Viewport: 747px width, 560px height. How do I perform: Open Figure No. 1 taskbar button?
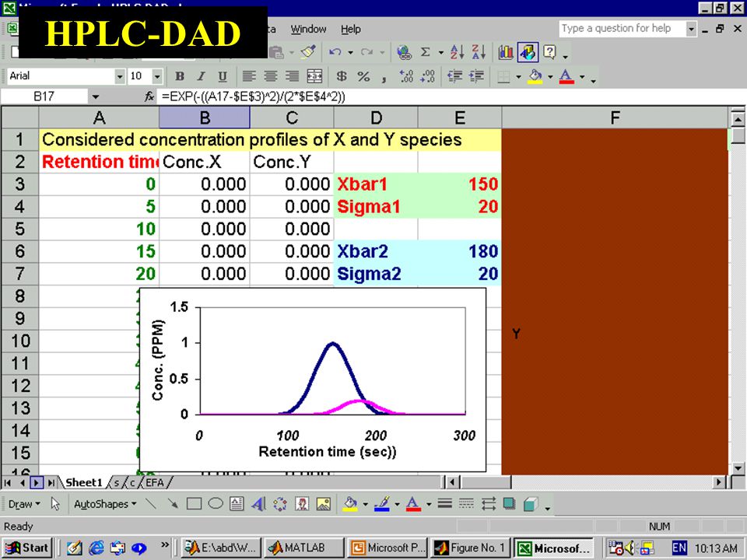coord(470,548)
